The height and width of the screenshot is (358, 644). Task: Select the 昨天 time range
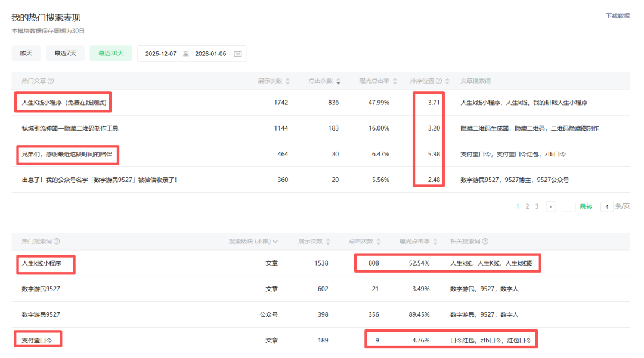pyautogui.click(x=26, y=54)
